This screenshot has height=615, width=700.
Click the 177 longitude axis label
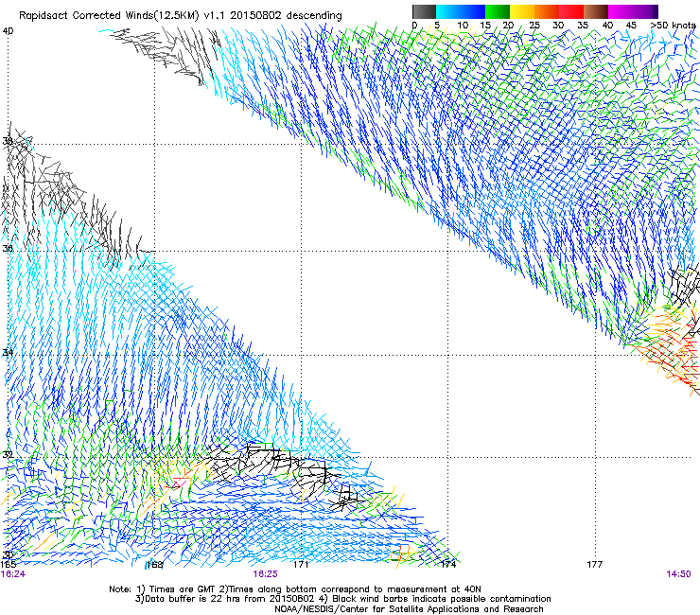pos(595,565)
